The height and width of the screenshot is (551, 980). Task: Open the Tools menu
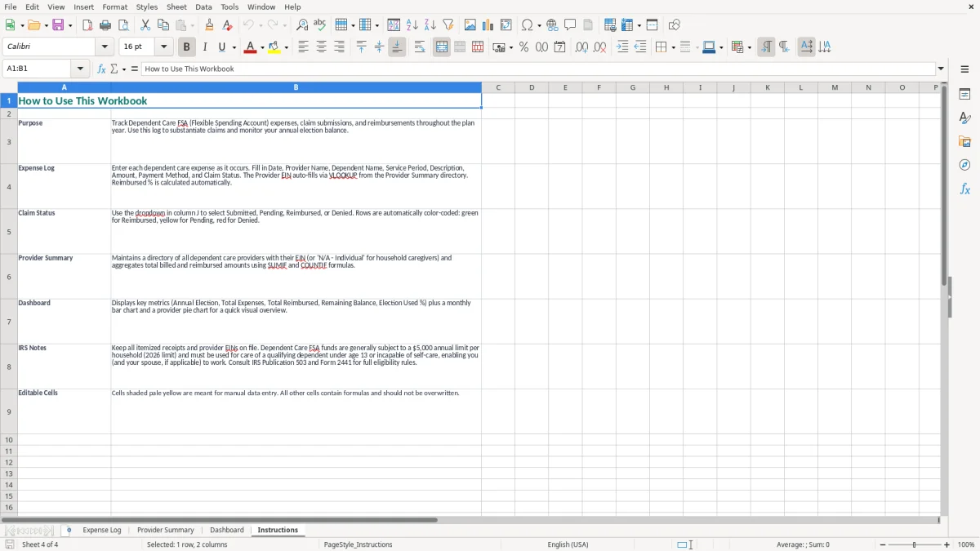point(229,7)
